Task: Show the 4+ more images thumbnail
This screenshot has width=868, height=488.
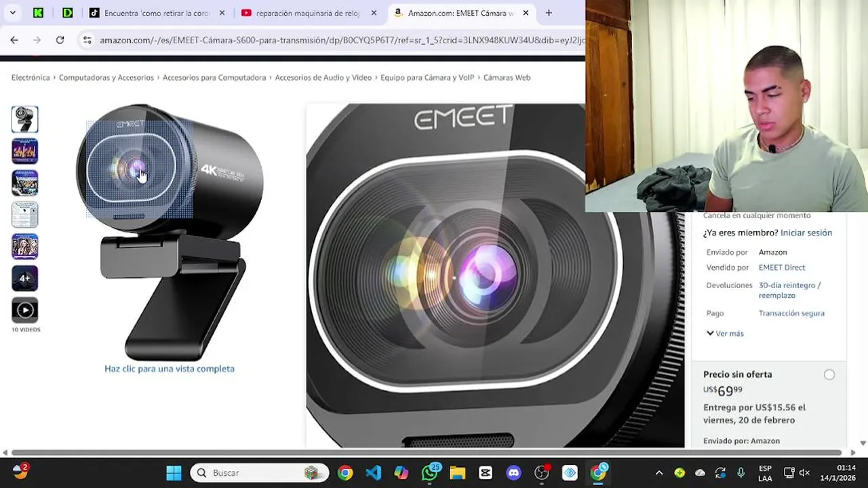Action: pos(25,279)
